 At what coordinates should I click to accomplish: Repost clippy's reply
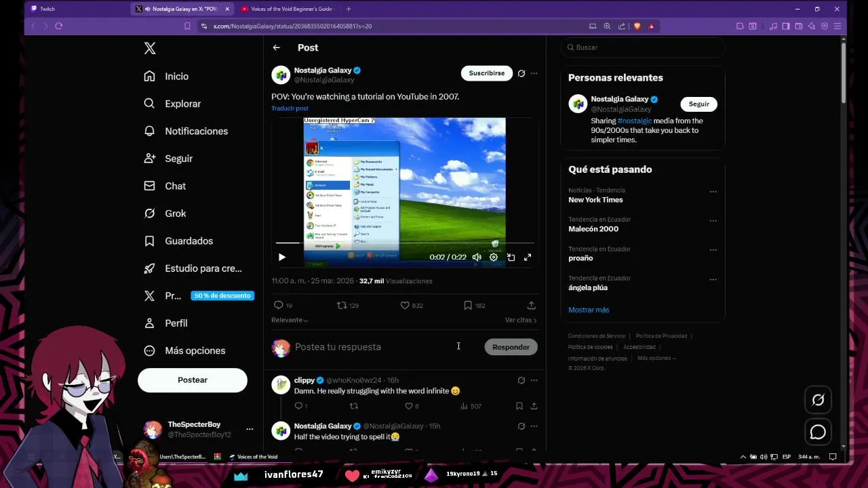(x=353, y=406)
